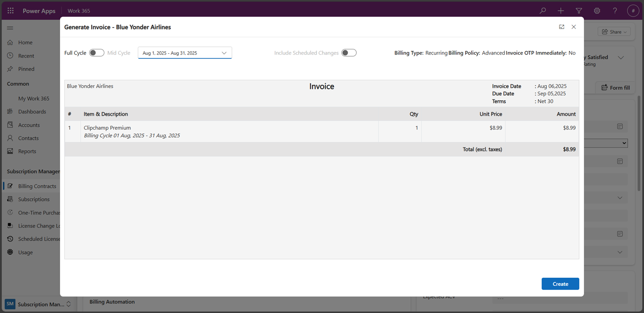Toggle Full Cycle / Mid Cycle switch

pyautogui.click(x=97, y=53)
